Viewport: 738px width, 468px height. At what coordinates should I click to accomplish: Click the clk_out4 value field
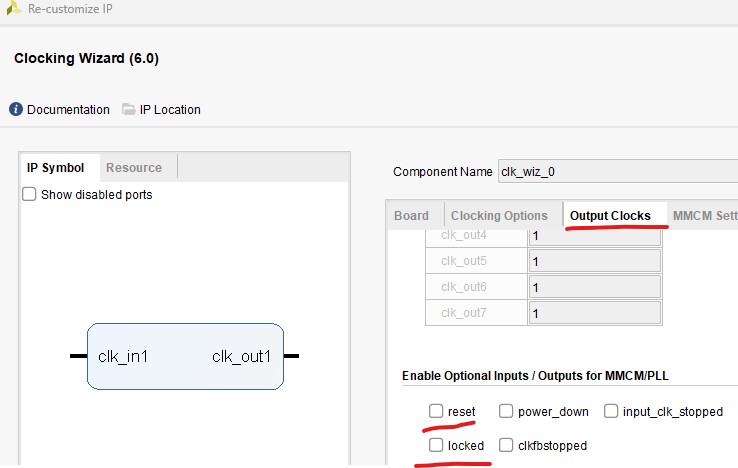[593, 236]
